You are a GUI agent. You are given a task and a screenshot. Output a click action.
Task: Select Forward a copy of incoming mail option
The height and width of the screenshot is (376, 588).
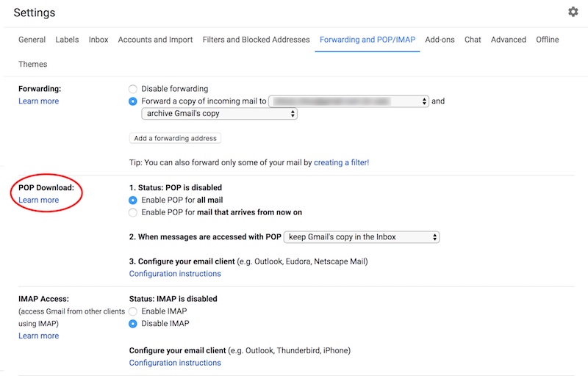133,101
